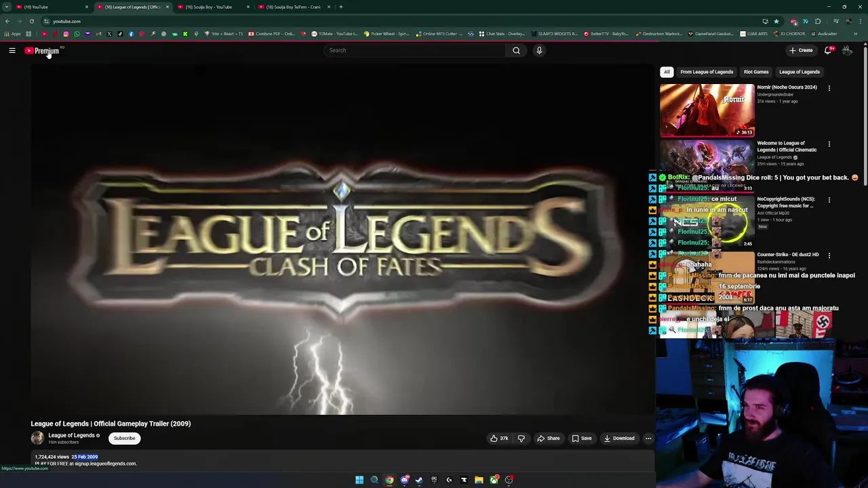Open YouTube notifications bell
868x488 pixels.
click(x=828, y=50)
